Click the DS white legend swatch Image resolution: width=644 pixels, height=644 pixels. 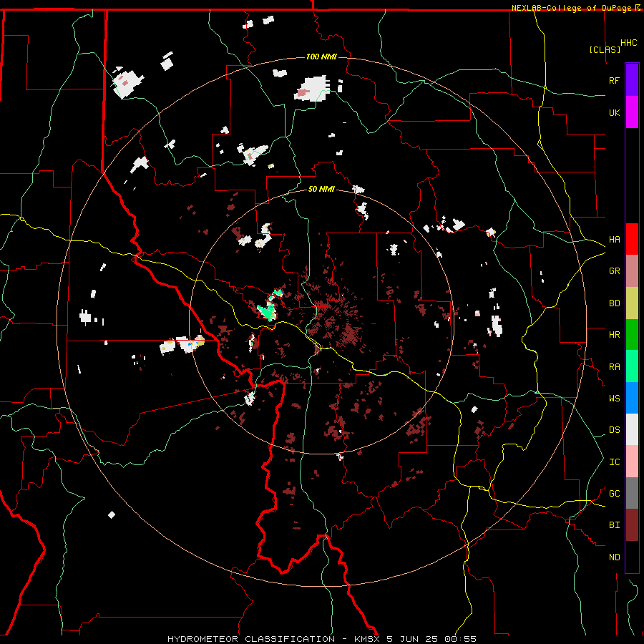[632, 429]
